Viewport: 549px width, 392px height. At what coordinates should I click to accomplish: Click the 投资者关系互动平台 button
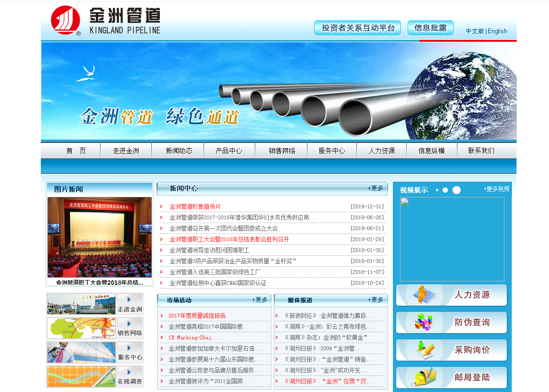[357, 28]
